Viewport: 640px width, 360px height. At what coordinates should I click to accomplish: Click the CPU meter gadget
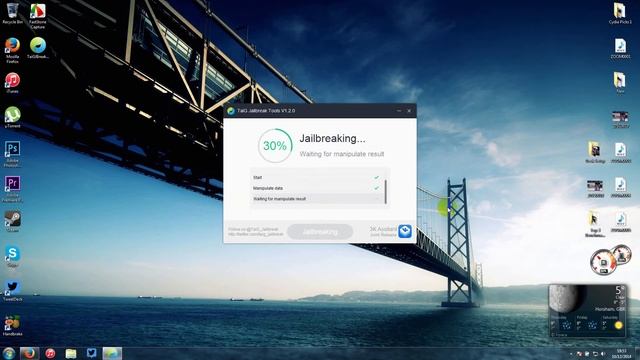point(610,260)
